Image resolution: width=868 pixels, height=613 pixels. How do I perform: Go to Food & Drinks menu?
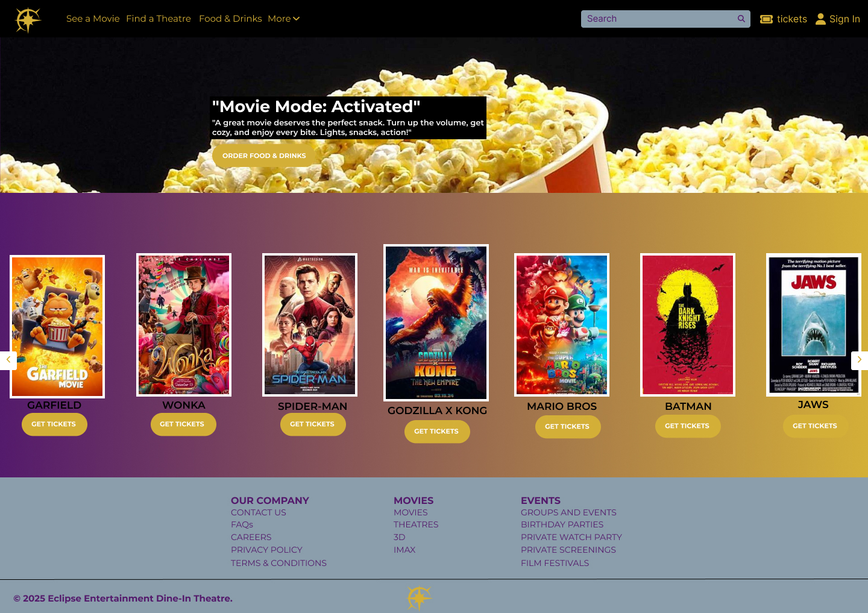pos(230,19)
